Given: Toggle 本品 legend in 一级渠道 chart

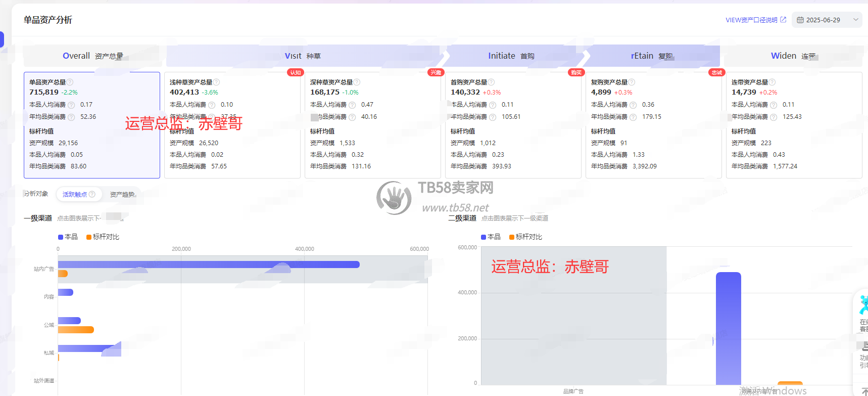Looking at the screenshot, I should pos(68,237).
